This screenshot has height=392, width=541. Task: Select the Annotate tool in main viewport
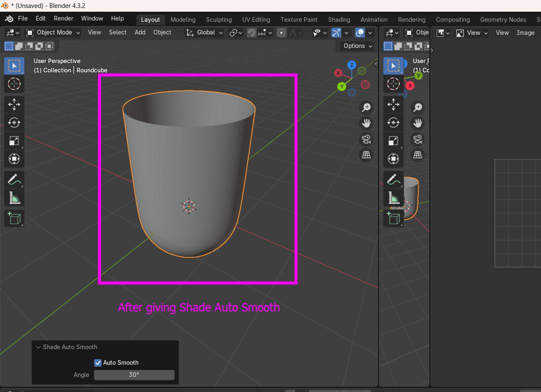(14, 179)
